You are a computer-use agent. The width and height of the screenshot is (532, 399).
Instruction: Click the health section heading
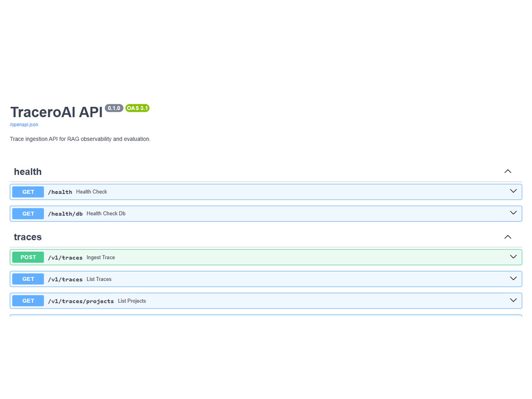tap(28, 172)
